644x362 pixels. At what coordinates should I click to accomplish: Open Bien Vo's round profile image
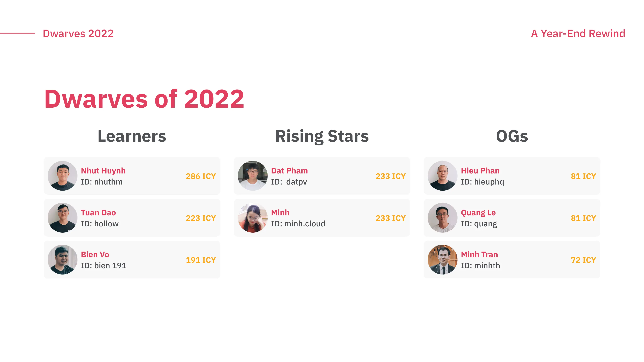pyautogui.click(x=63, y=260)
